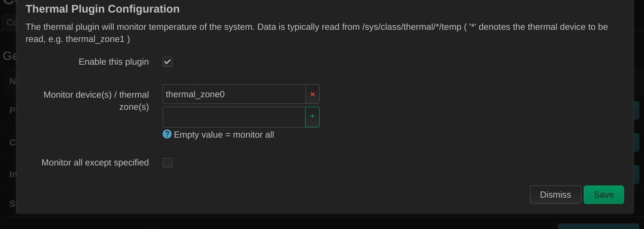Screen dimensions: 644x229
Task: Select the partially hidden tab behind the dialog
Action: 9,22
